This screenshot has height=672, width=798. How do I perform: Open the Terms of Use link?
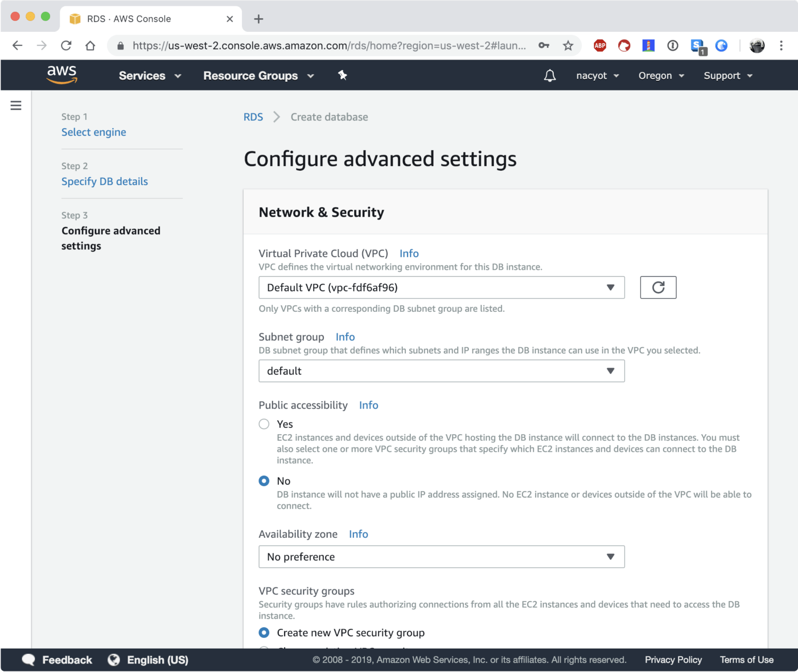(746, 660)
